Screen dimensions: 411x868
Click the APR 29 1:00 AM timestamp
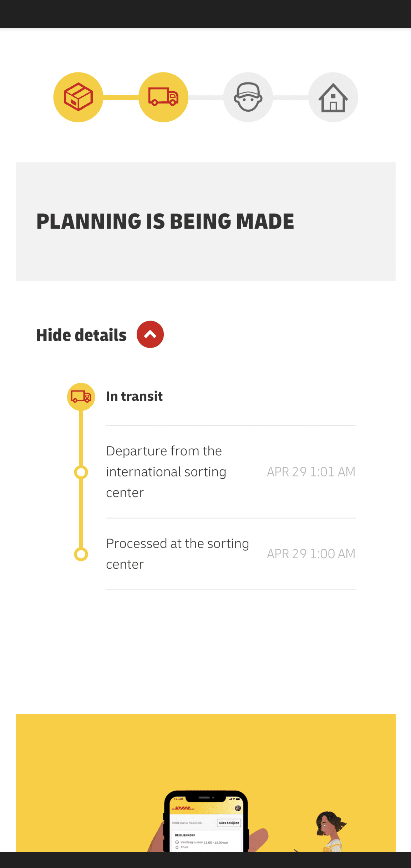pos(311,554)
